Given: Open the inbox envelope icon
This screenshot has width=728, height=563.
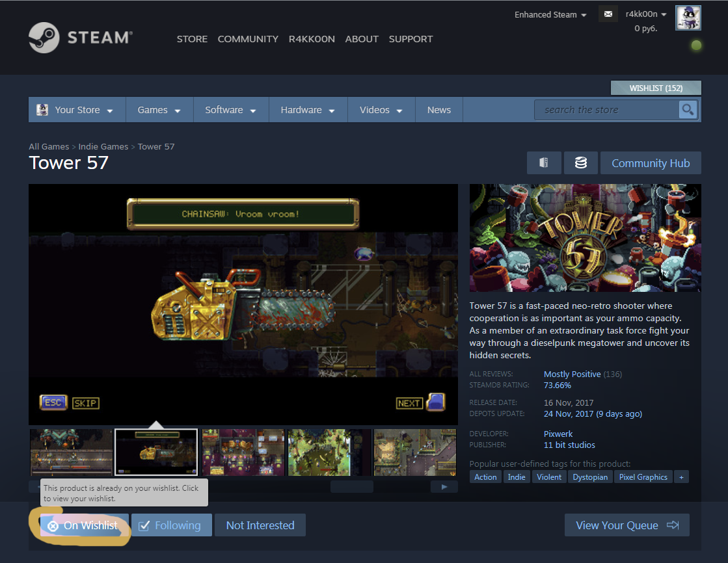Looking at the screenshot, I should (x=608, y=14).
